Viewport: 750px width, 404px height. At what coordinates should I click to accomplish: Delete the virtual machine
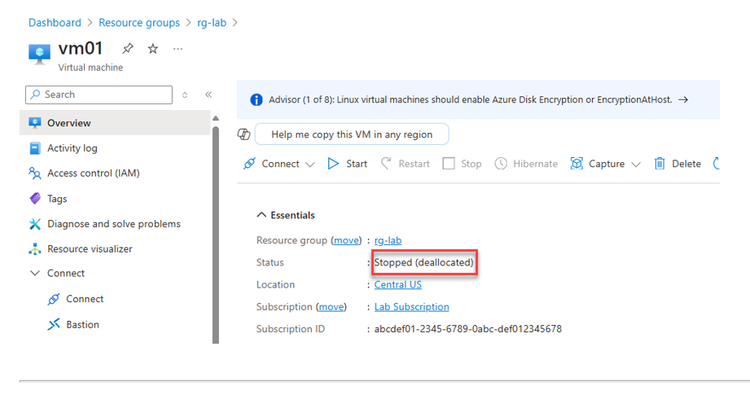pos(677,164)
